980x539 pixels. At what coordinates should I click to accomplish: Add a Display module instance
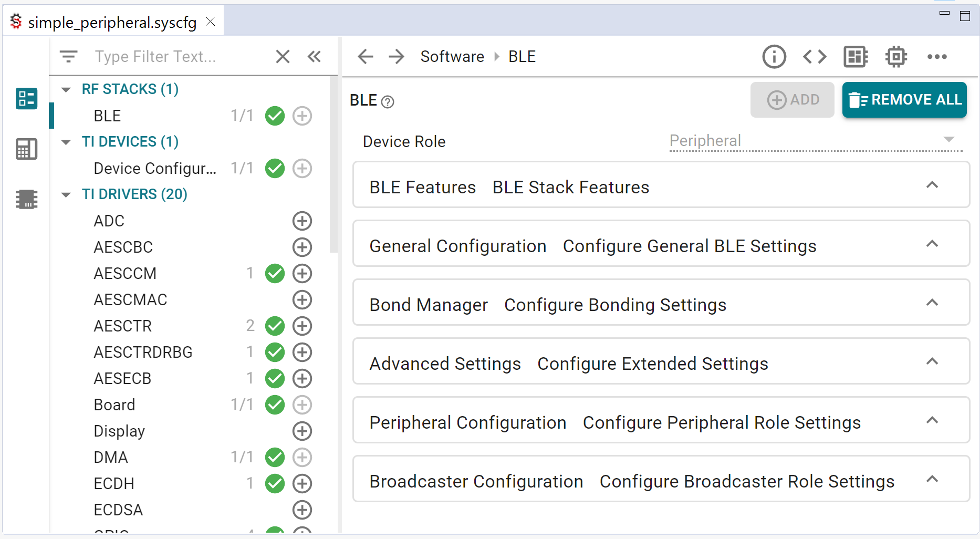pyautogui.click(x=302, y=431)
